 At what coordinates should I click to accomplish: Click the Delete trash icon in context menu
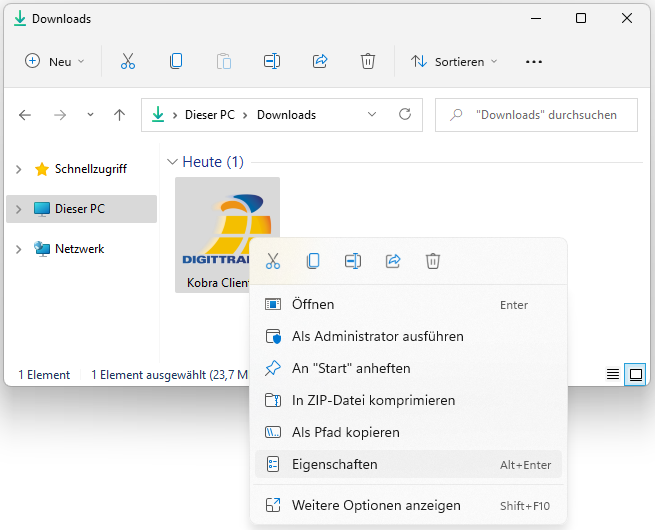pyautogui.click(x=433, y=261)
